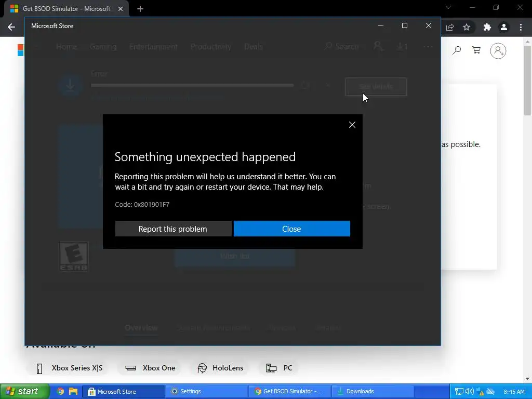The width and height of the screenshot is (532, 399).
Task: Click See details button in the Store
Action: [376, 87]
